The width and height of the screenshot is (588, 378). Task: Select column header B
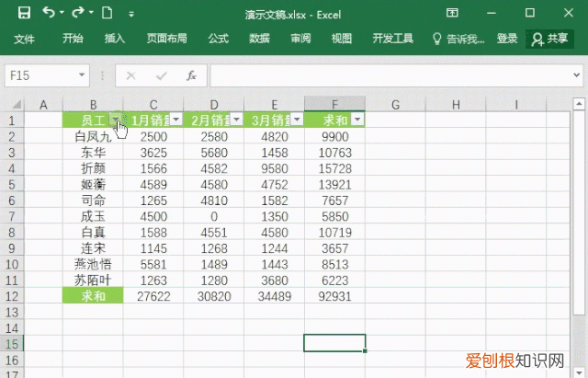click(93, 104)
